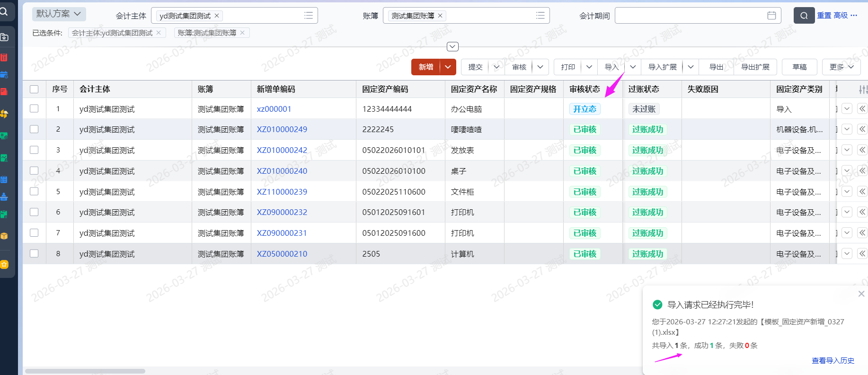The image size is (868, 375).
Task: Click the 导出扩展 toolbar button
Action: (755, 67)
